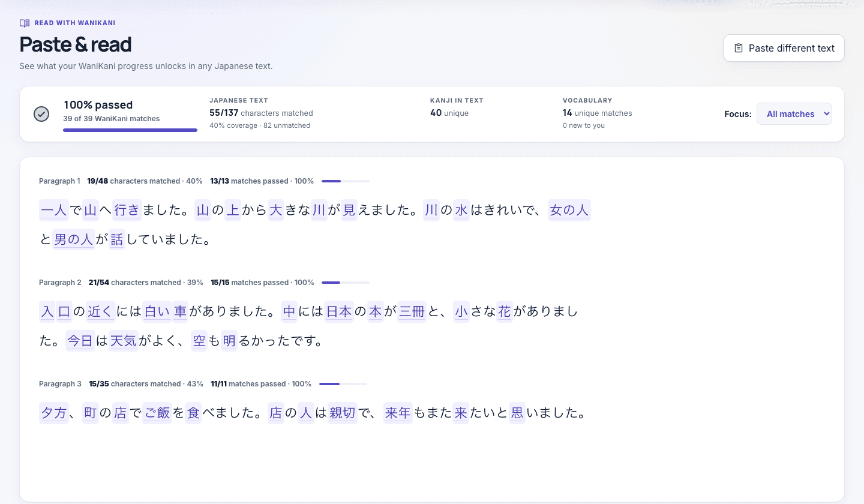This screenshot has height=504, width=864.
Task: Click the overall 100% passed progress bar
Action: 130,130
